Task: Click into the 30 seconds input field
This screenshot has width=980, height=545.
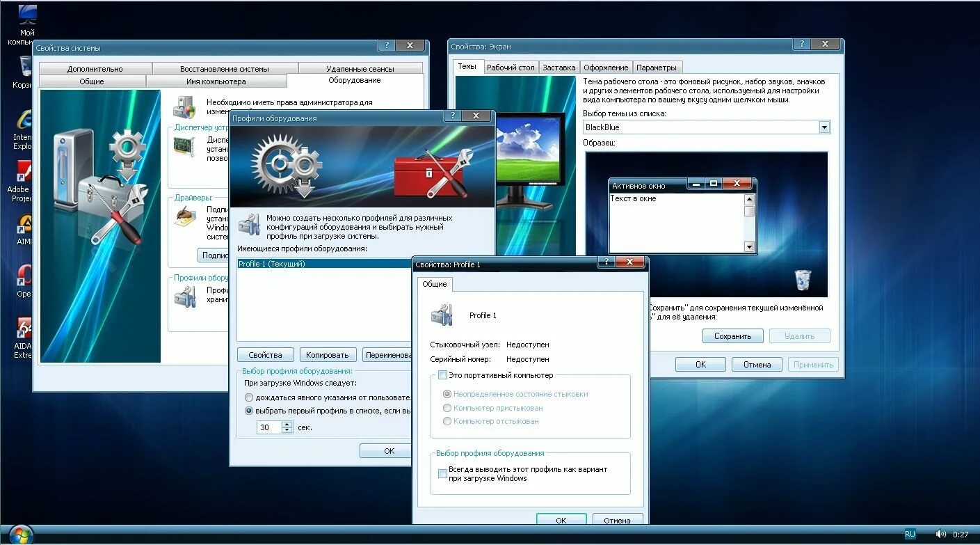Action: 268,427
